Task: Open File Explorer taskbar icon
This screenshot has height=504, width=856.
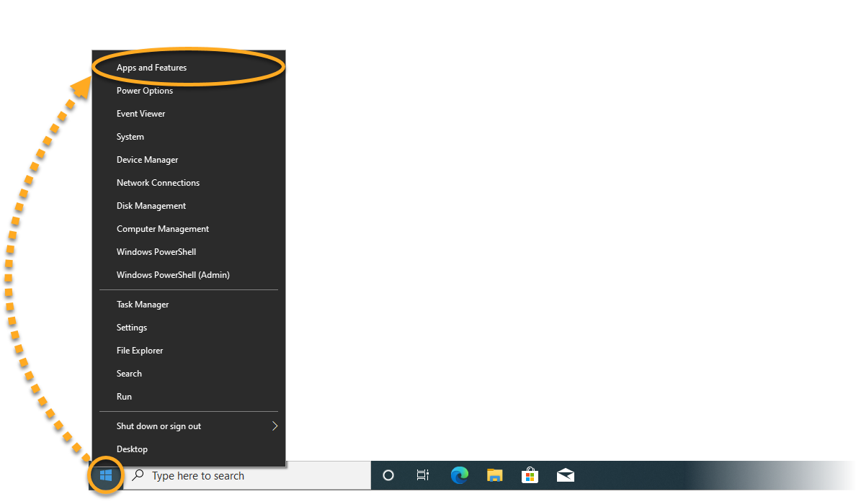Action: (494, 475)
